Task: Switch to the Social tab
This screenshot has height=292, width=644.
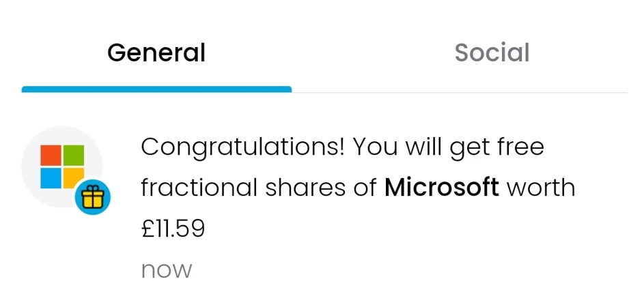Action: click(492, 53)
